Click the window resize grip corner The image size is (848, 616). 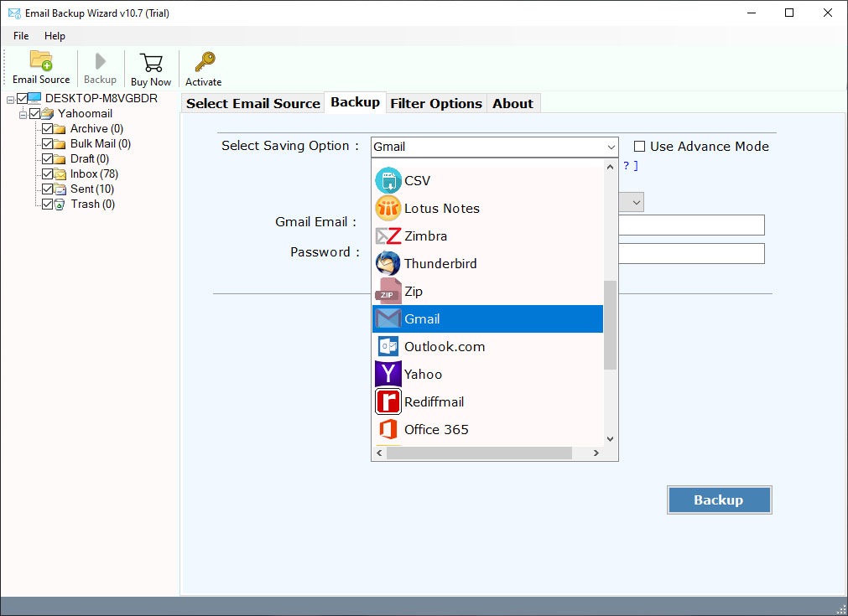pos(841,609)
